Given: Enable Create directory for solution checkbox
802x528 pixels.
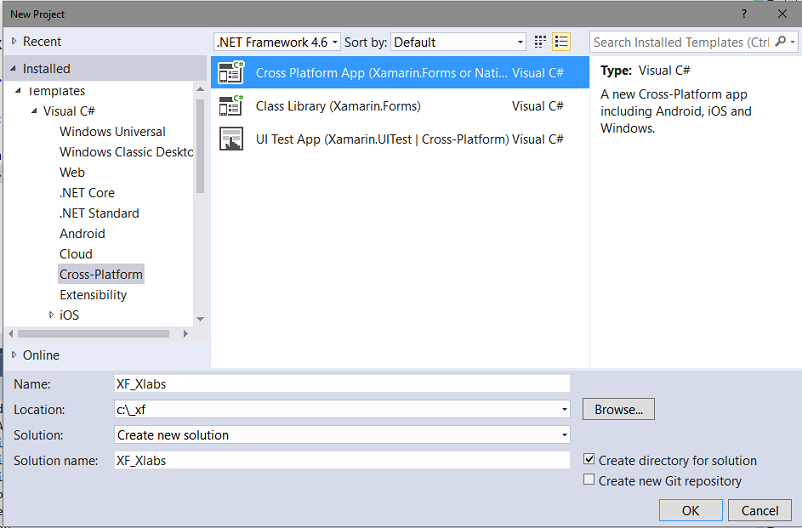Looking at the screenshot, I should point(589,459).
